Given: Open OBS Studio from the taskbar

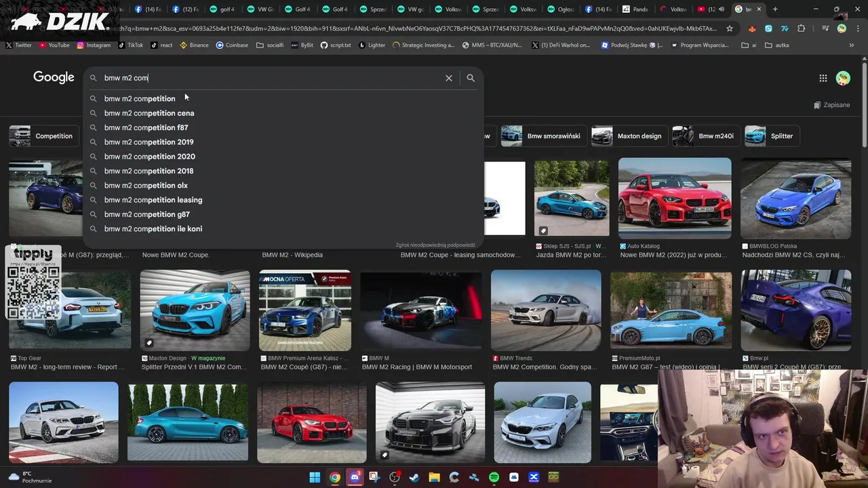Looking at the screenshot, I should pyautogui.click(x=395, y=477).
